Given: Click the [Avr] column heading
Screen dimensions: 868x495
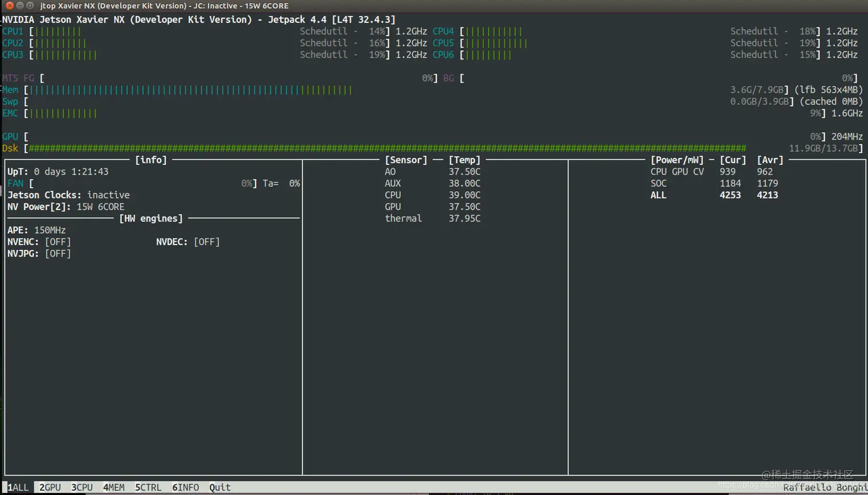Looking at the screenshot, I should (770, 160).
